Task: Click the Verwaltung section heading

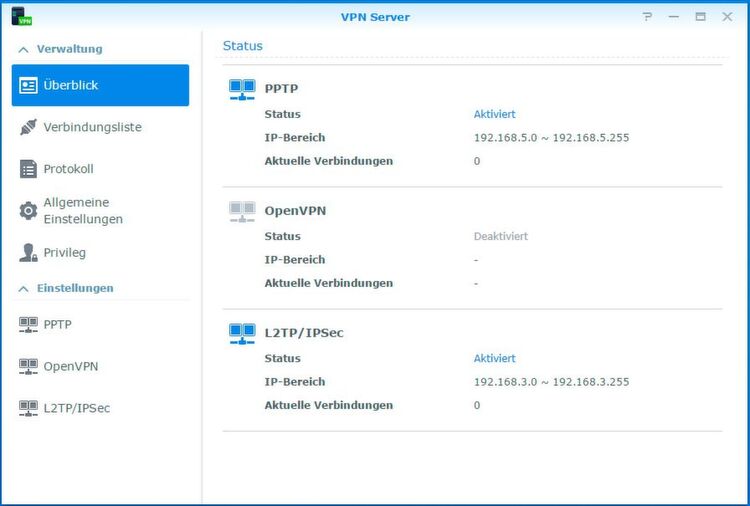Action: point(69,49)
